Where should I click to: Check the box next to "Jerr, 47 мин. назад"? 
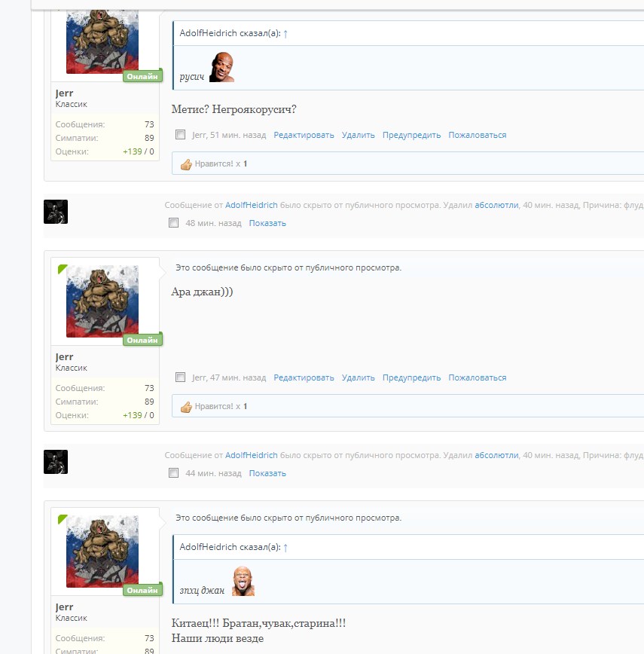click(180, 377)
